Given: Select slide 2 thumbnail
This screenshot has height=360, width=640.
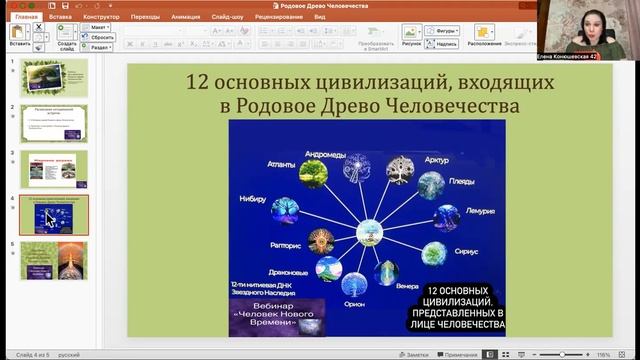Looking at the screenshot, I should pos(54,123).
